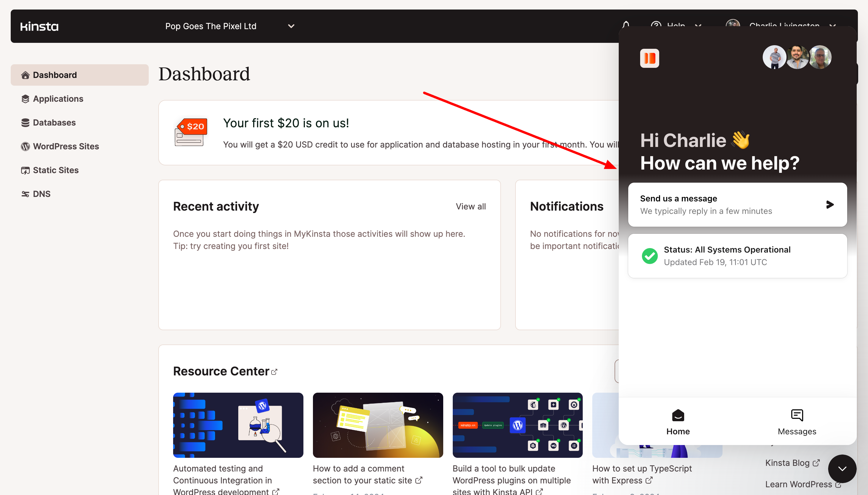Open the Learn WordPress link
The height and width of the screenshot is (495, 868).
click(803, 484)
